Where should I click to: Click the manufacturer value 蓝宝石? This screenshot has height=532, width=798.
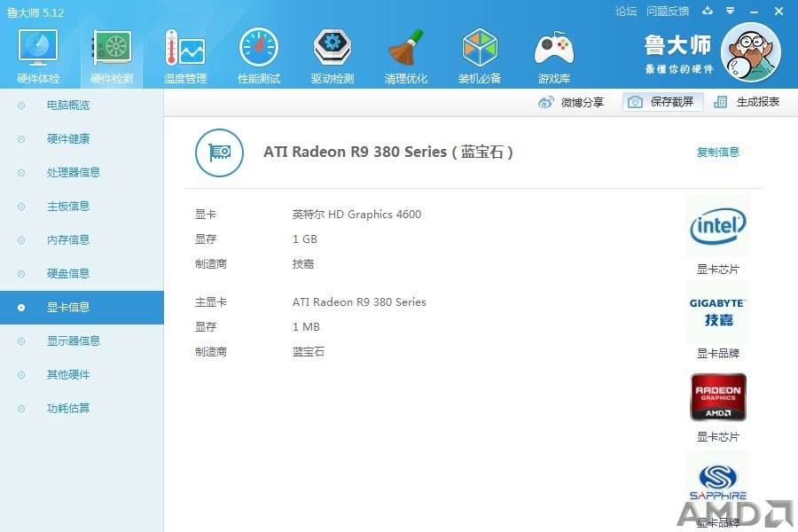pos(308,352)
